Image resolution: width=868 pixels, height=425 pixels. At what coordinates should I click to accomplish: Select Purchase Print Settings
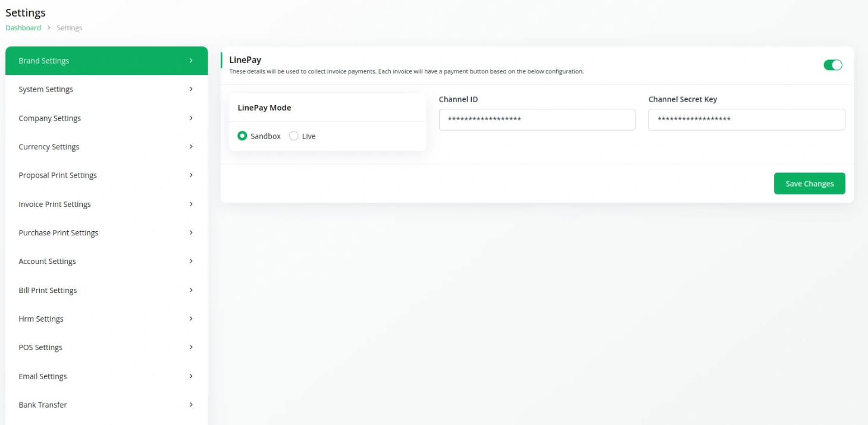tap(106, 232)
